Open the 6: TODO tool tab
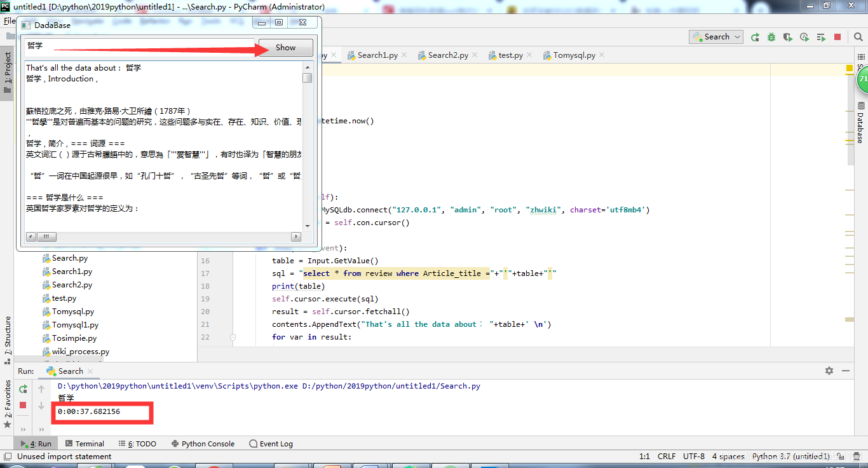 click(137, 444)
